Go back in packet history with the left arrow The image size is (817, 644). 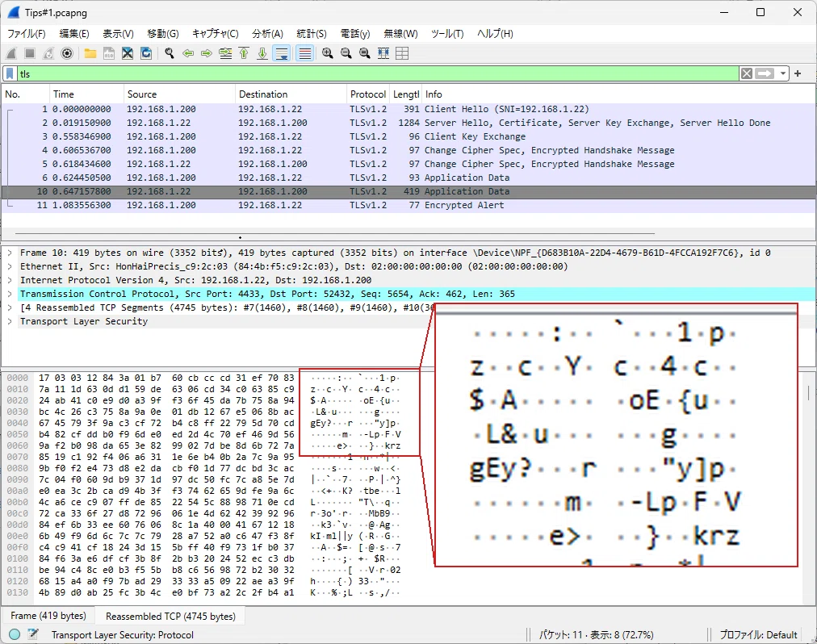188,53
